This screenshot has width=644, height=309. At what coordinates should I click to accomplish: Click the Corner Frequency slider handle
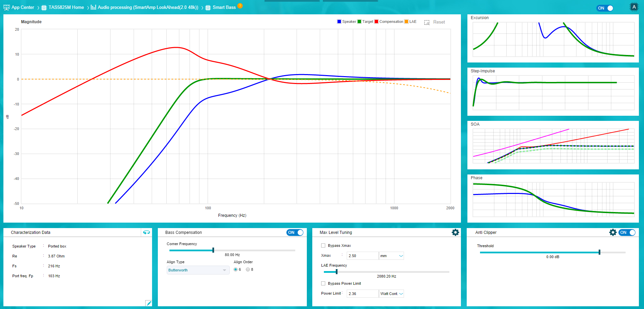(213, 250)
